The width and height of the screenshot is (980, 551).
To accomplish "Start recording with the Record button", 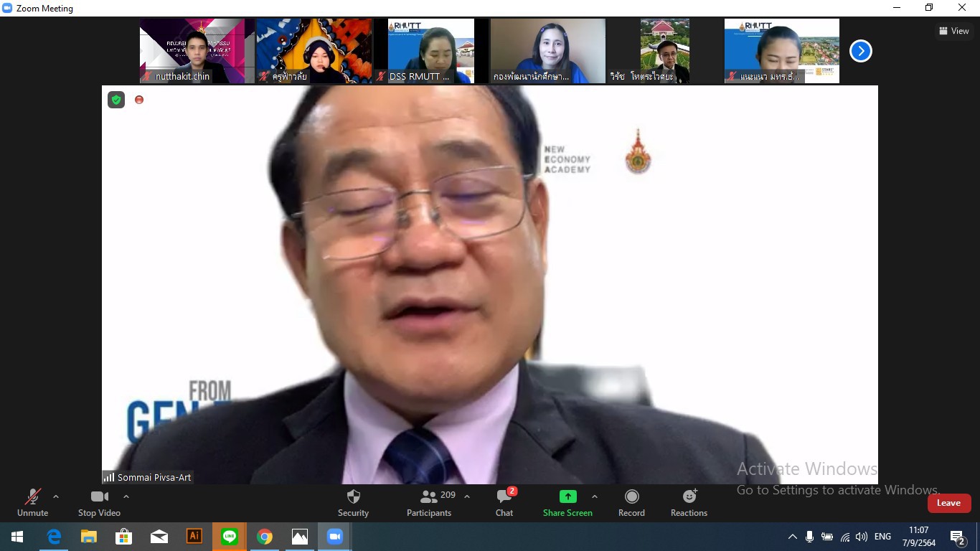I will tap(631, 503).
